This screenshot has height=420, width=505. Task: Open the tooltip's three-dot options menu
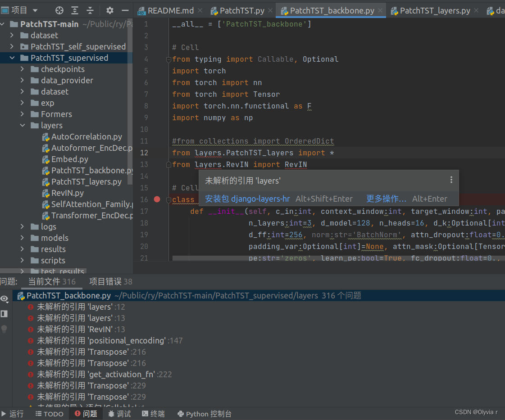click(x=451, y=180)
